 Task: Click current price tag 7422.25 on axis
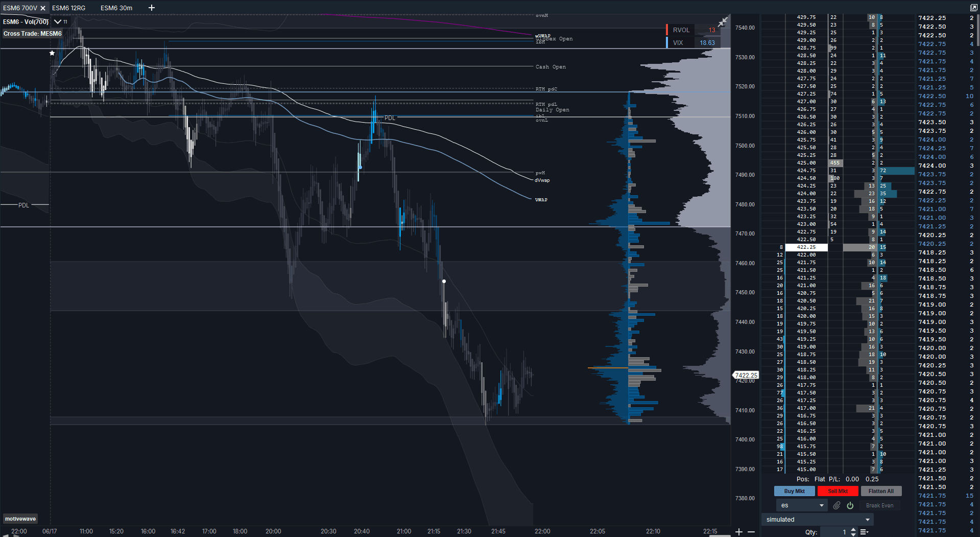point(746,375)
